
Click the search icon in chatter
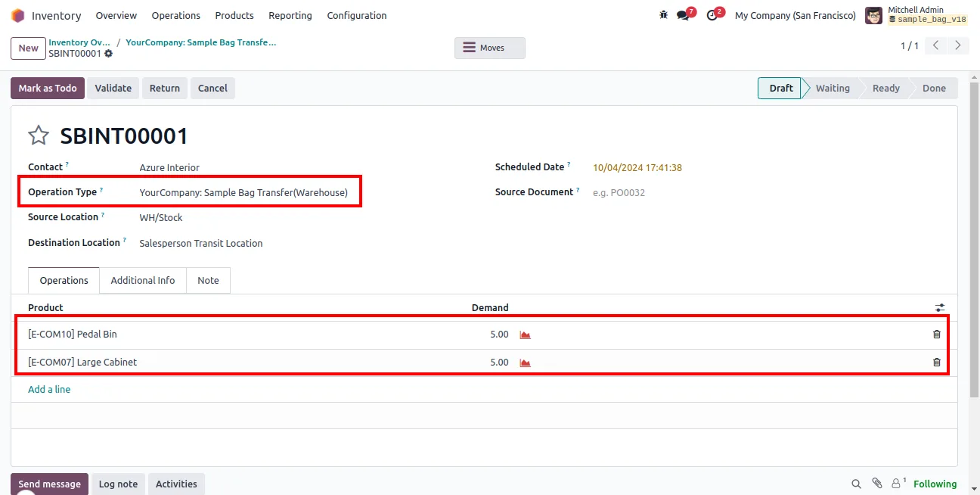coord(856,484)
